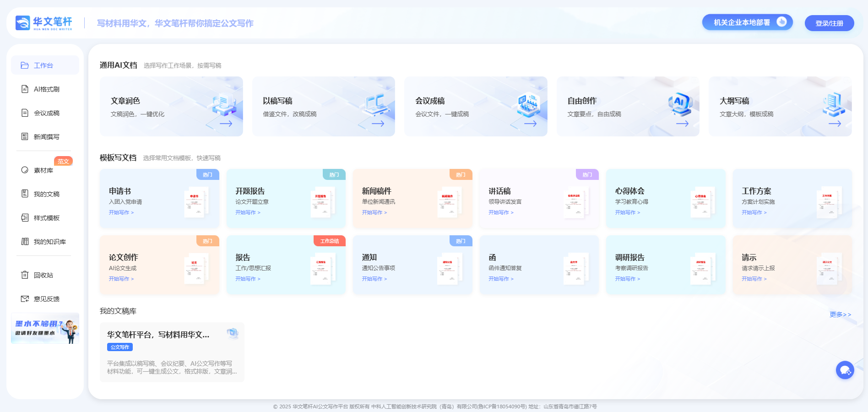Click 登录/注册 at the top right
868x412 pixels.
click(x=829, y=22)
